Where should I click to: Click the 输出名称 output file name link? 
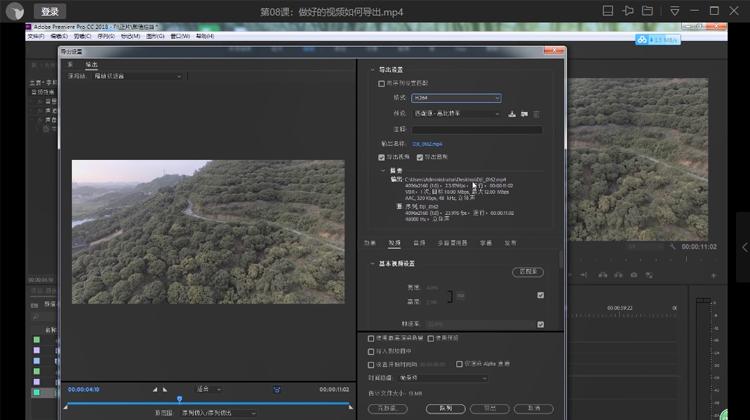pos(427,144)
